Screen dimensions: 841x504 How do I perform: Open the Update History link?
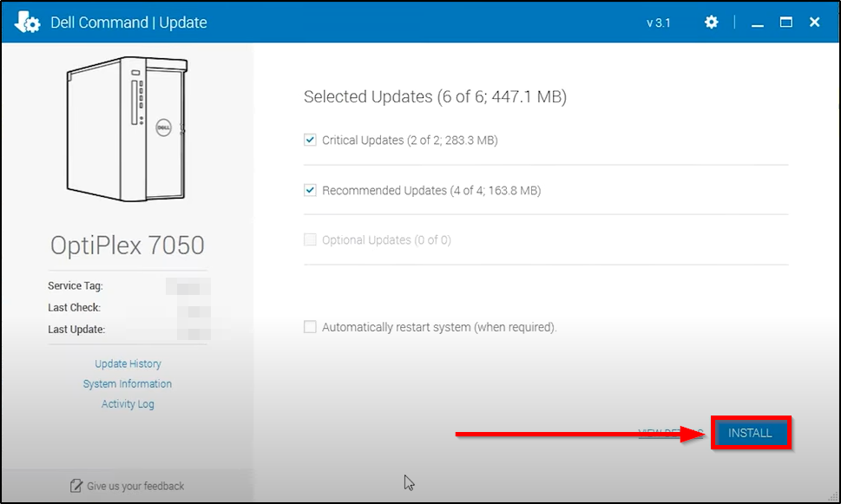click(x=128, y=364)
